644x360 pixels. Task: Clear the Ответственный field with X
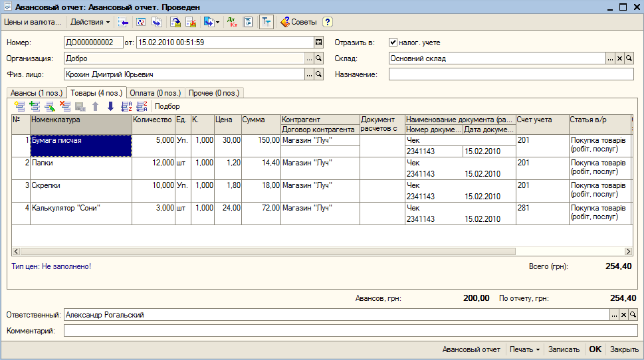tap(623, 315)
